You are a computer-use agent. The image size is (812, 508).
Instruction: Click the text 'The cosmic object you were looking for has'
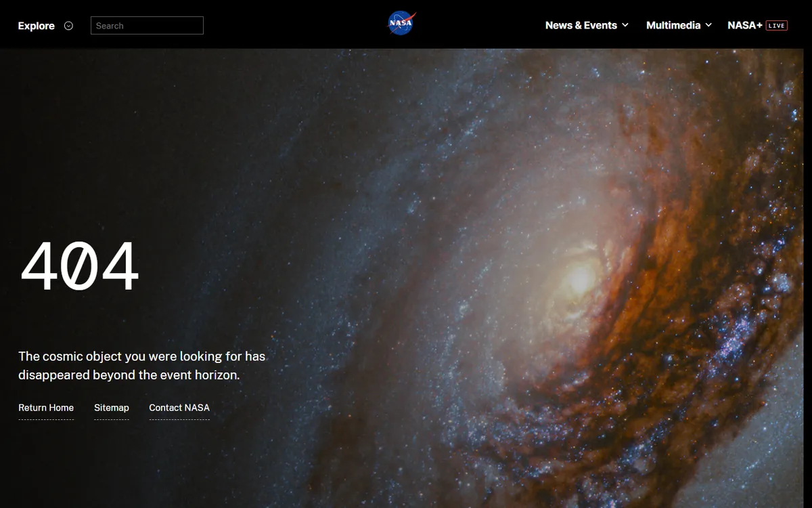141,356
